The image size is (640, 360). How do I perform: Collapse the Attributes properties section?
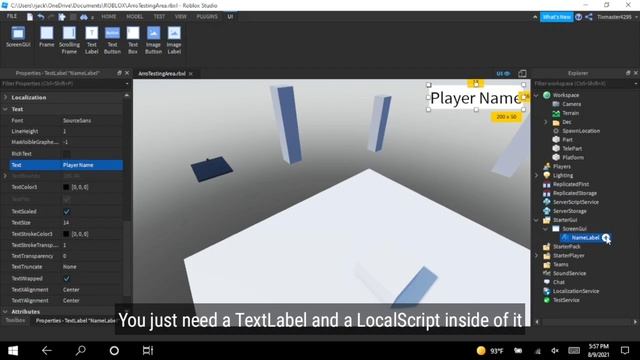coord(5,311)
